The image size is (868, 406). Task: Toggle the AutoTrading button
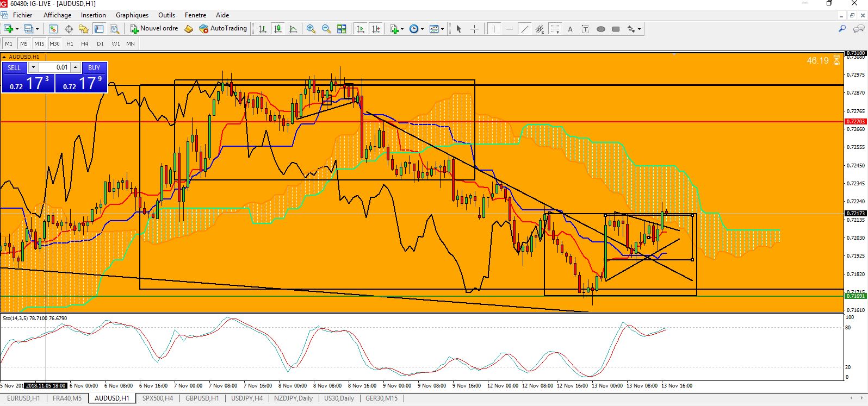223,29
